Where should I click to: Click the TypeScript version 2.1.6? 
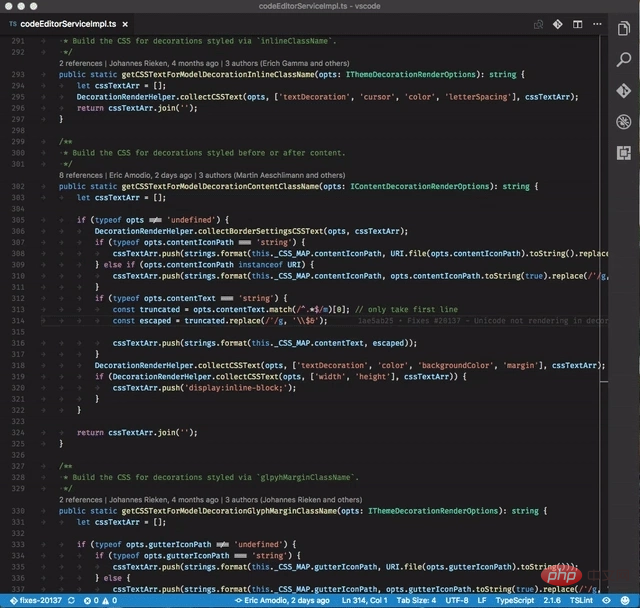(552, 600)
